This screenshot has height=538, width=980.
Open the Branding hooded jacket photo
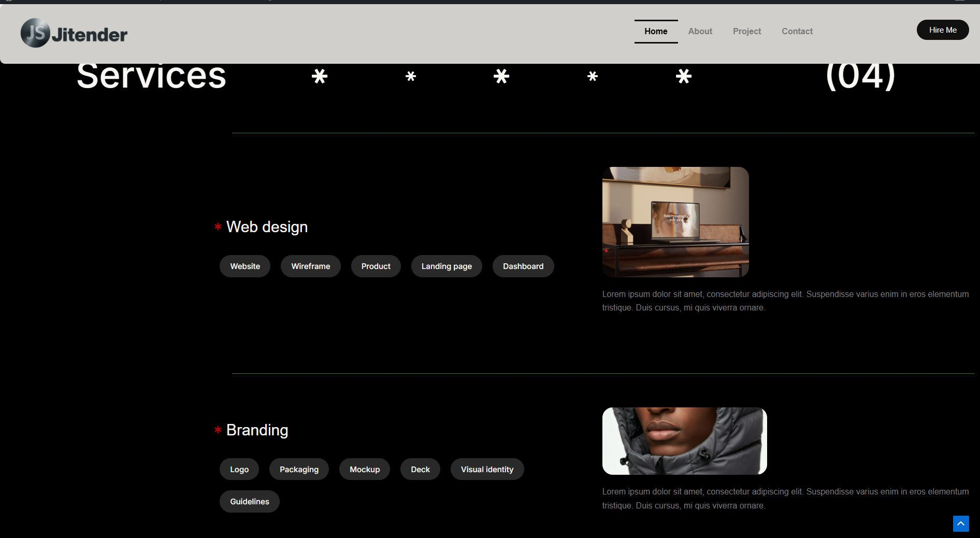click(x=684, y=441)
